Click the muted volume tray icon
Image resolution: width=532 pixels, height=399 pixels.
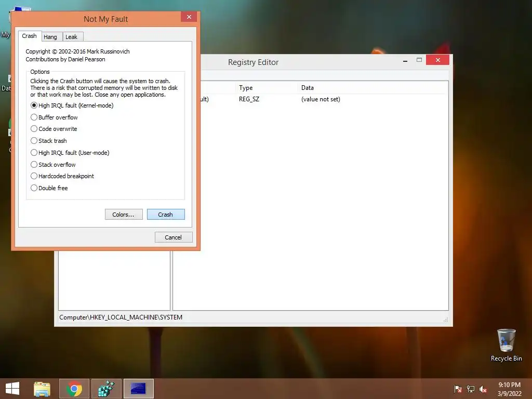tap(483, 389)
